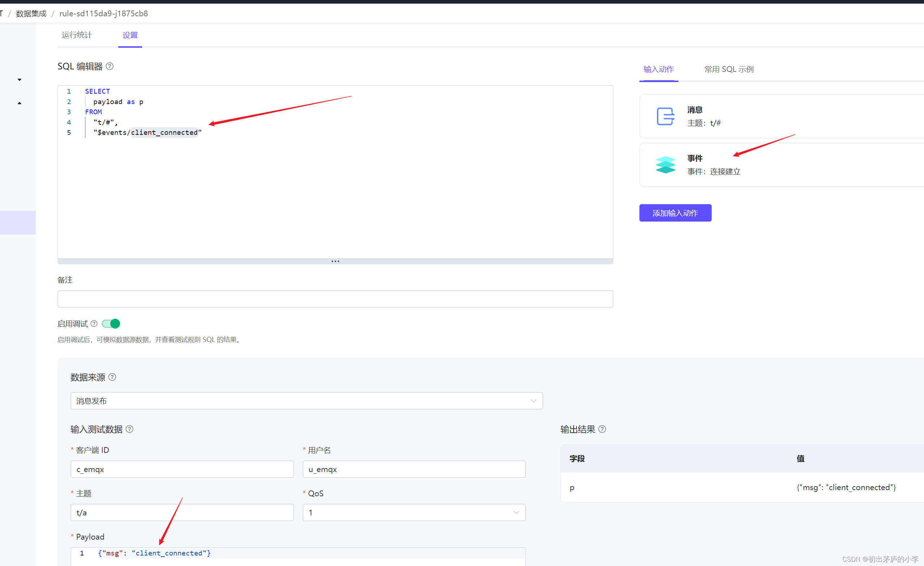Image resolution: width=924 pixels, height=566 pixels.
Task: Open help icon next to 输入测试数据
Action: click(x=129, y=429)
